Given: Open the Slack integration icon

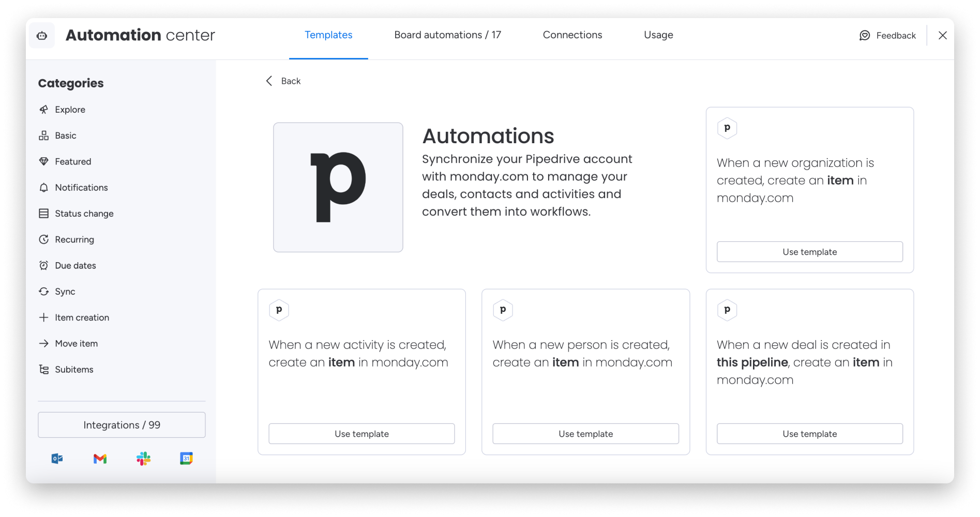Looking at the screenshot, I should pos(143,459).
